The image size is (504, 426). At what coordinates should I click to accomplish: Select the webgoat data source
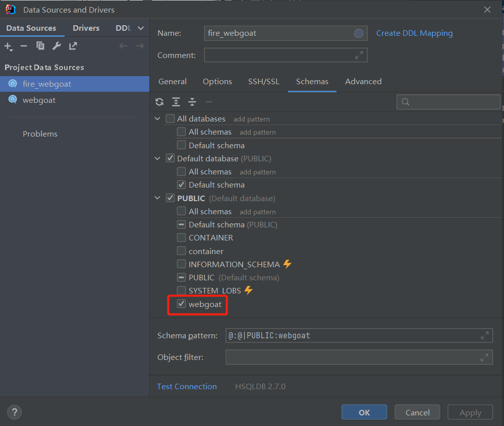point(75,100)
